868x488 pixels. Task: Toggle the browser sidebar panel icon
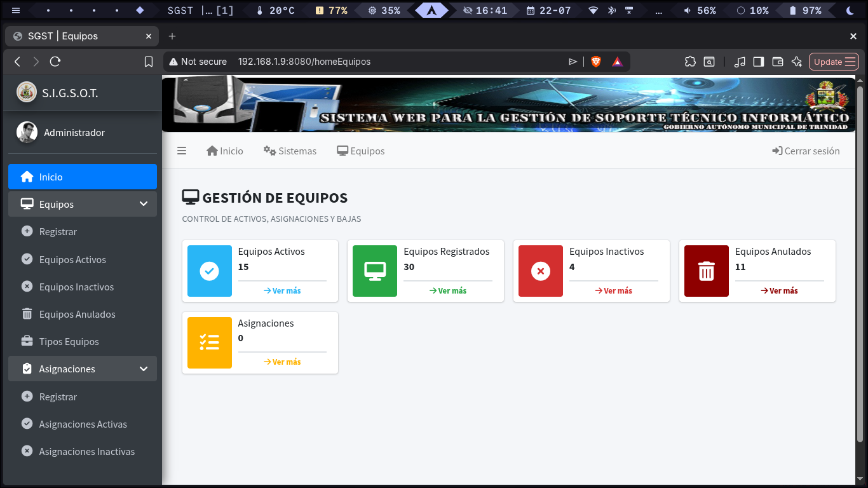pyautogui.click(x=759, y=62)
